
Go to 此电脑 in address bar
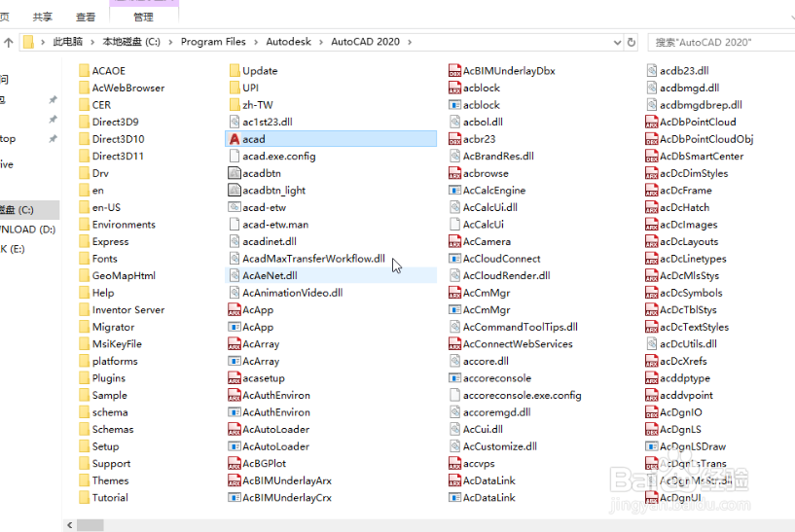click(68, 42)
